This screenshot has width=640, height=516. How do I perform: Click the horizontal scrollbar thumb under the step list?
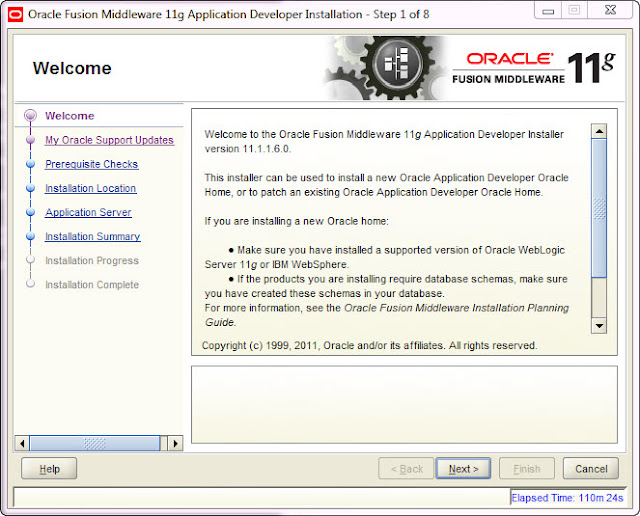(95, 443)
